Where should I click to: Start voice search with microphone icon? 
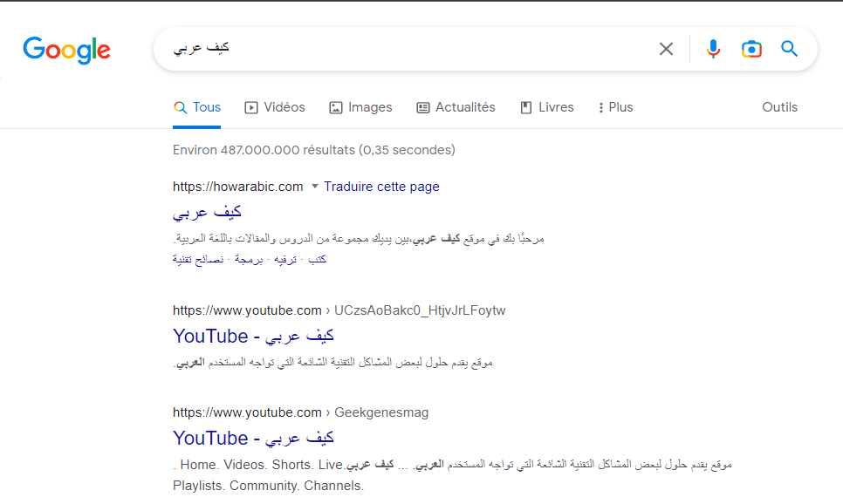[713, 49]
